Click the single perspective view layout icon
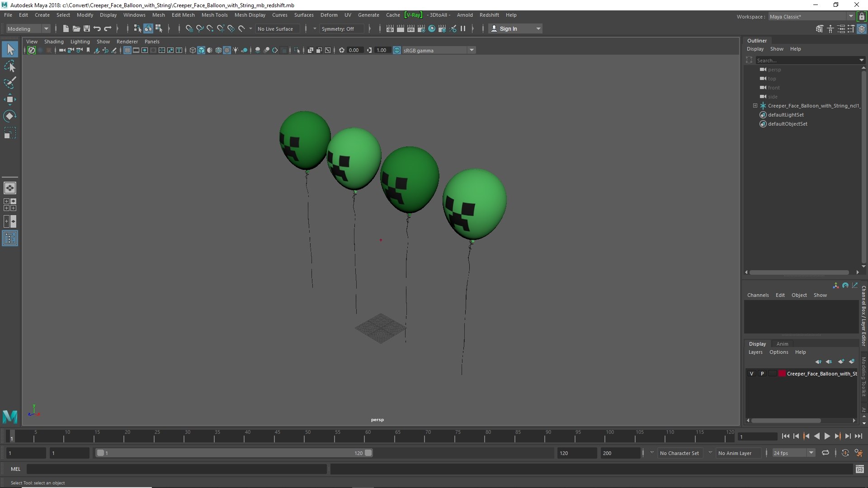 [x=10, y=188]
